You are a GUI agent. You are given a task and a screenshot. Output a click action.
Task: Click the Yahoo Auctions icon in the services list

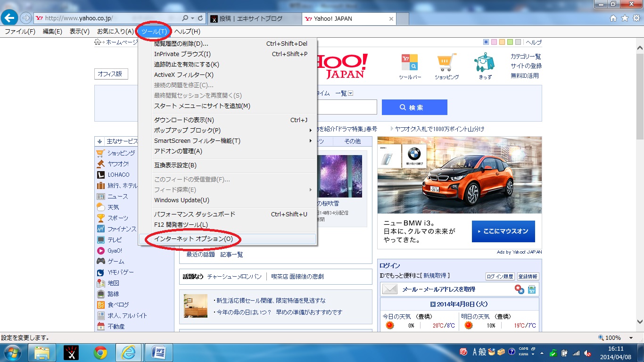(x=100, y=164)
